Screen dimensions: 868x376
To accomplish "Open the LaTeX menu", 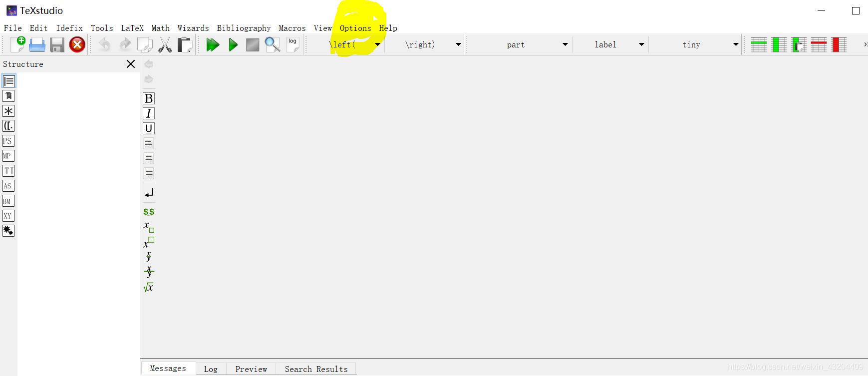I will (x=132, y=28).
